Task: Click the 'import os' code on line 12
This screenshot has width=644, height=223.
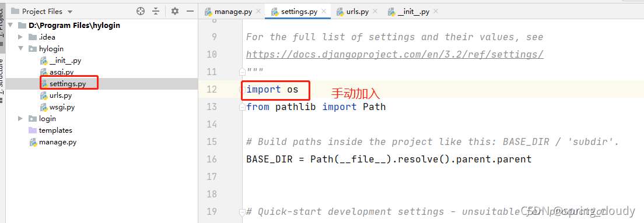Action: [x=272, y=89]
